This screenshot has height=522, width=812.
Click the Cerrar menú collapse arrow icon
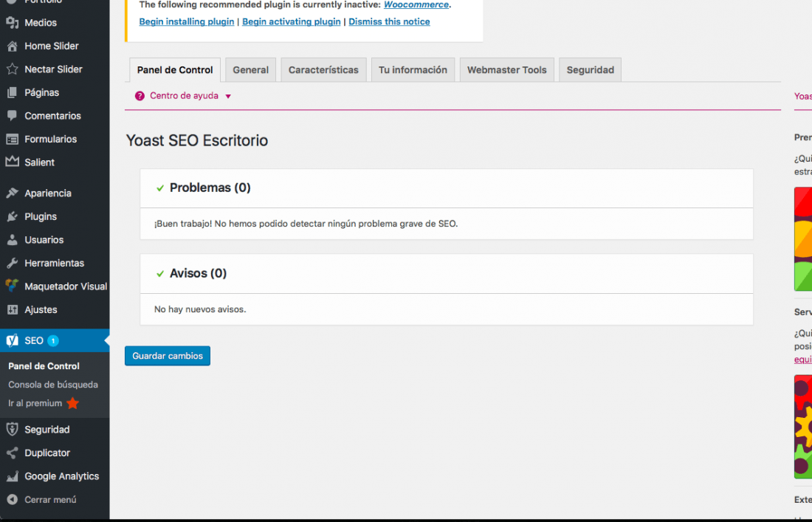[13, 500]
